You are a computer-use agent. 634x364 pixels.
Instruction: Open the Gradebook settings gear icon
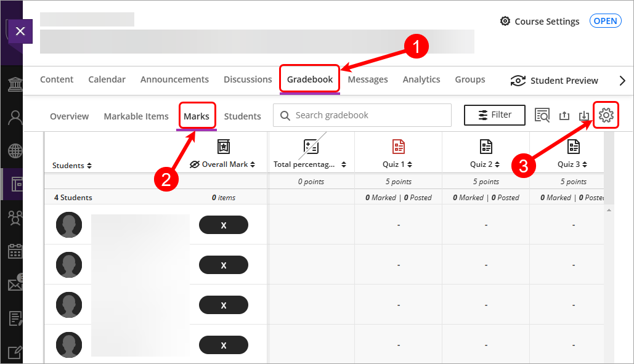(x=606, y=115)
